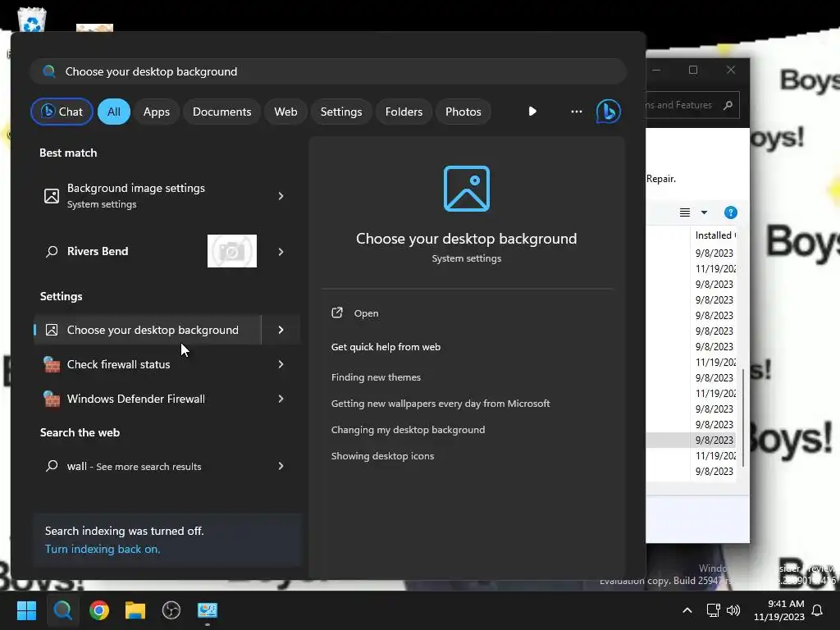The image size is (840, 630).
Task: Click Background image settings picture icon
Action: coord(52,196)
